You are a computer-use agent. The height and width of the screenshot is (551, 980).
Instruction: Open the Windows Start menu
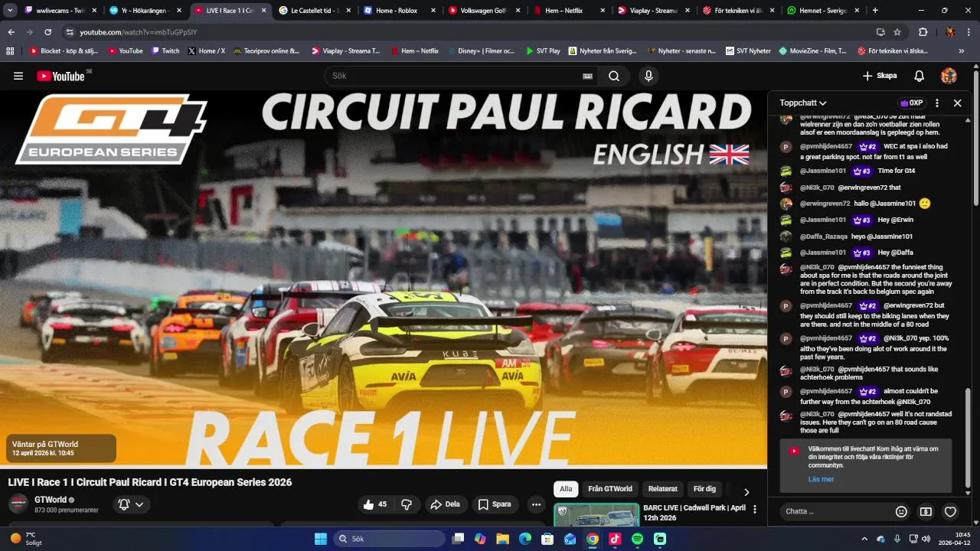320,539
